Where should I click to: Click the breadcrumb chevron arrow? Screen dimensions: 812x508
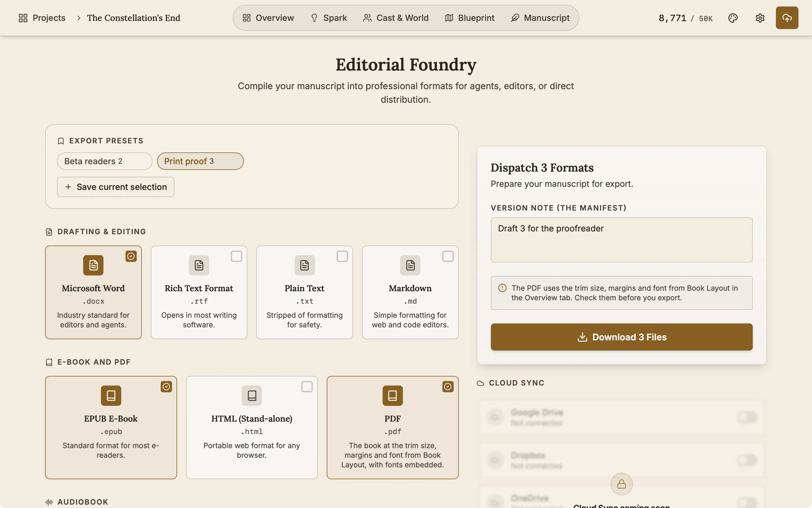point(78,18)
